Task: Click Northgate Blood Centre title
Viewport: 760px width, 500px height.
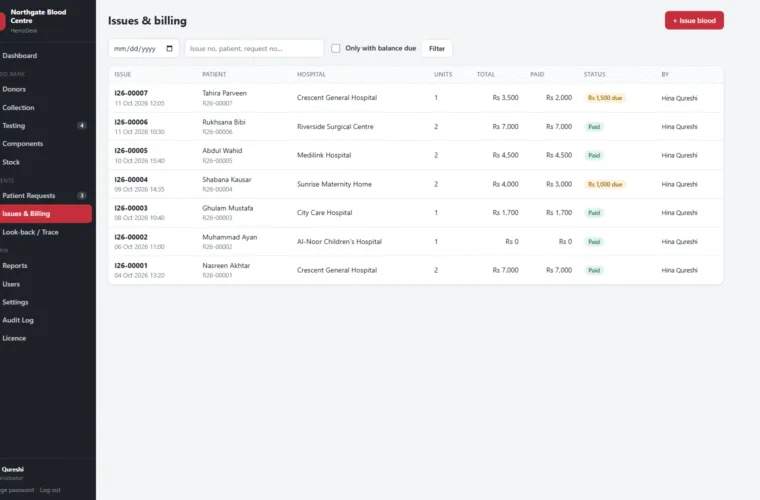Action: tap(38, 16)
